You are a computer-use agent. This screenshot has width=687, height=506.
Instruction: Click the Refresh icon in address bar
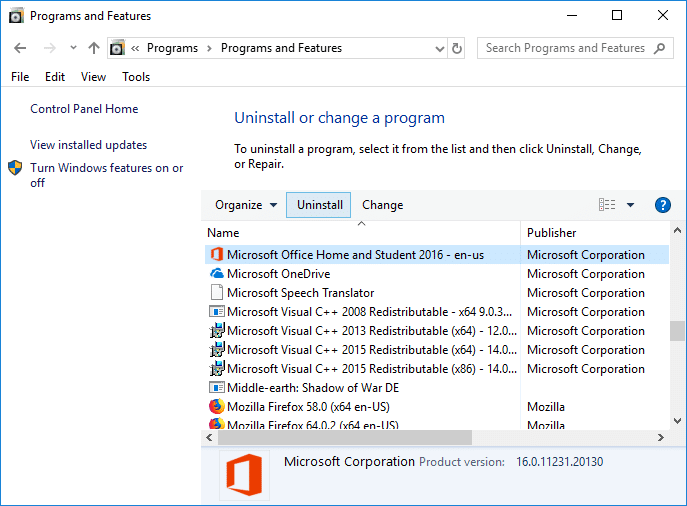coord(458,48)
